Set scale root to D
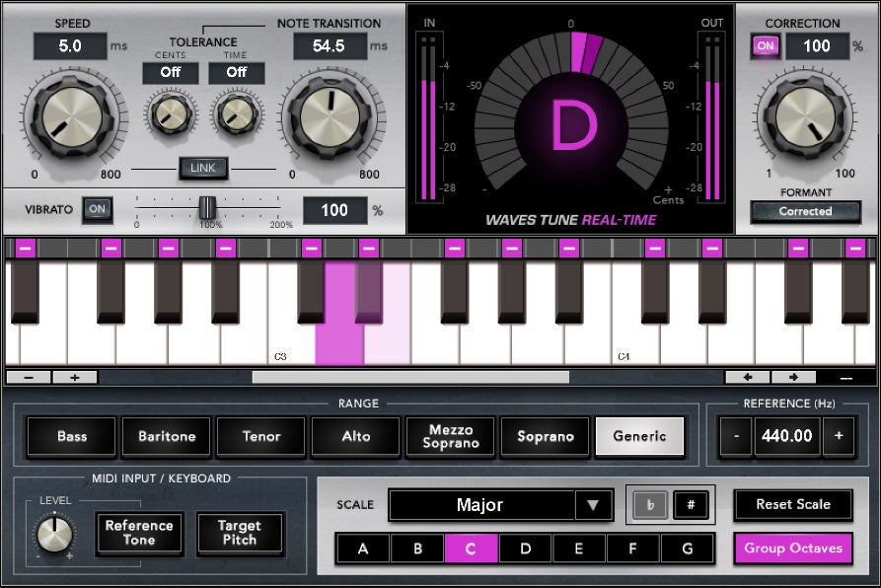The height and width of the screenshot is (588, 881). (525, 549)
